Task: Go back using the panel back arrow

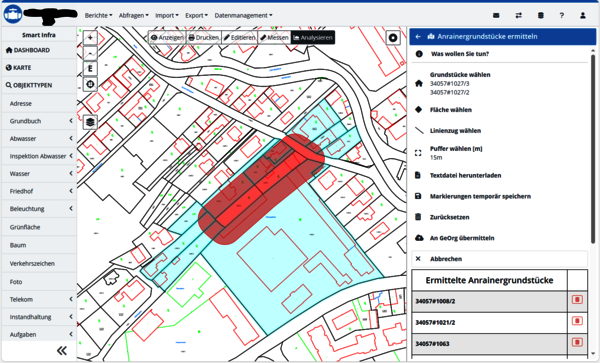Action: point(418,36)
